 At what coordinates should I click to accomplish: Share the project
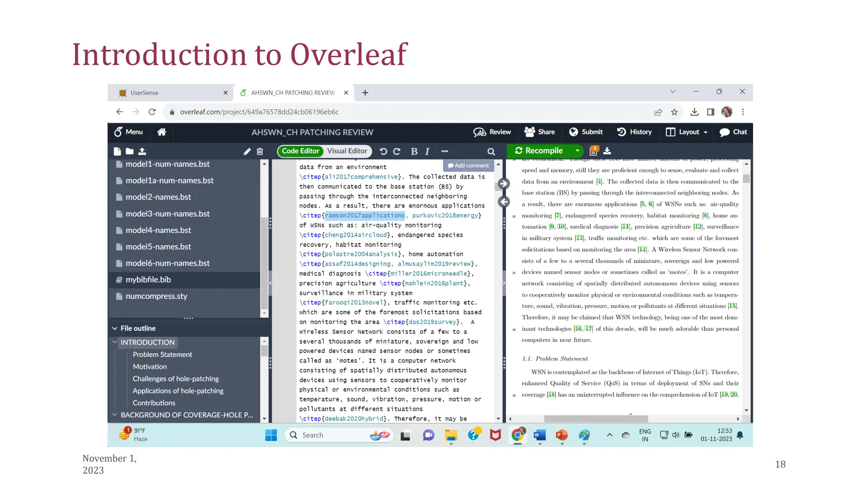point(540,132)
